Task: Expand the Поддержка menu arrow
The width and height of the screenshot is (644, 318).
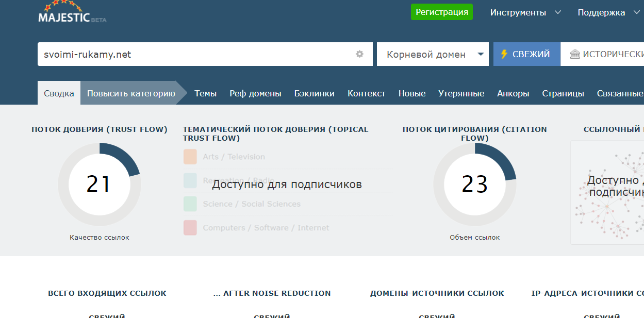Action: pyautogui.click(x=636, y=12)
